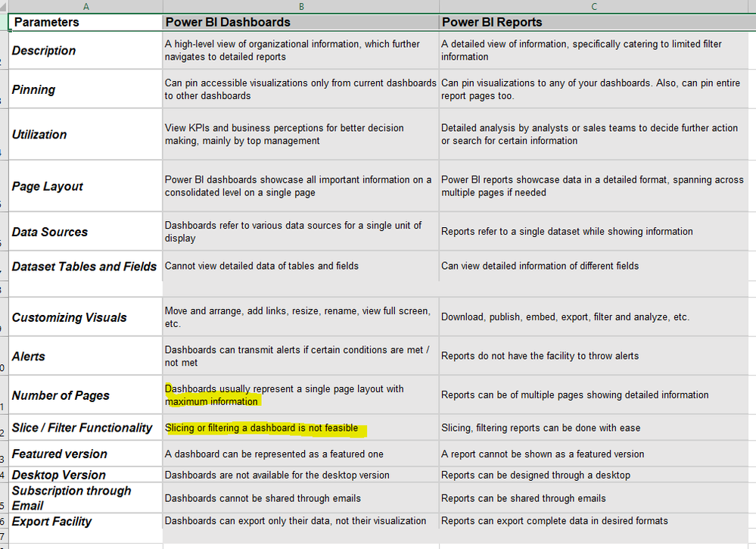
Task: Select the 'Alerts' parameter cell
Action: (86, 356)
